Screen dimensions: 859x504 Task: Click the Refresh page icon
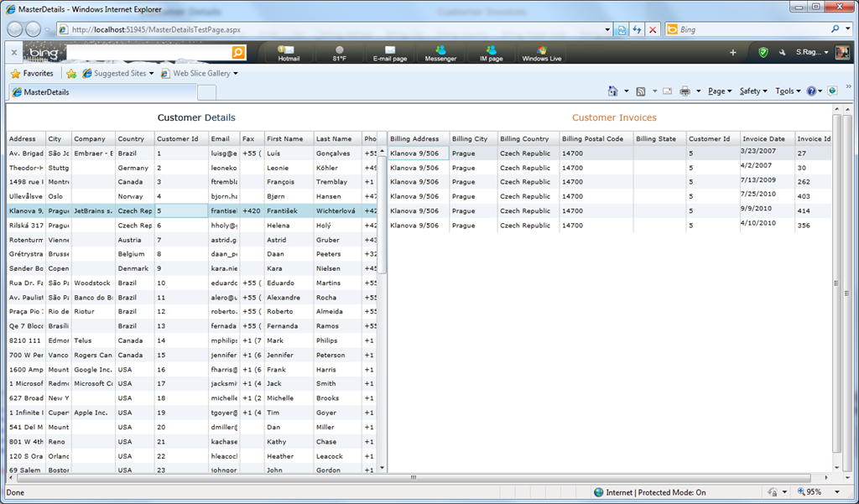(638, 30)
